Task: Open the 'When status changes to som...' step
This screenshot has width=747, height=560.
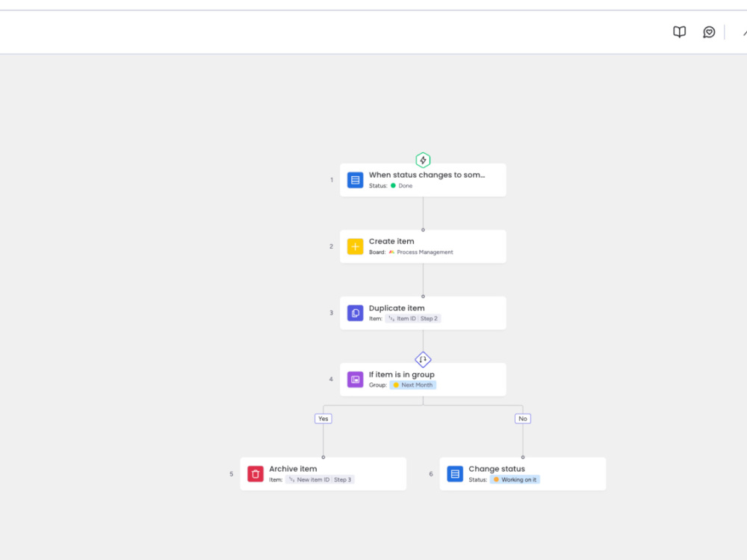Action: tap(423, 180)
